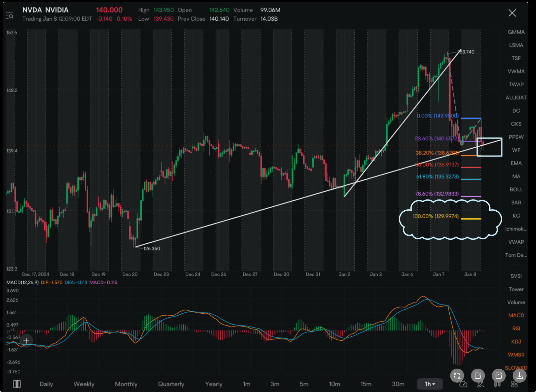Click the translate overlay button
Screen dimensions: 536x392
457,376
